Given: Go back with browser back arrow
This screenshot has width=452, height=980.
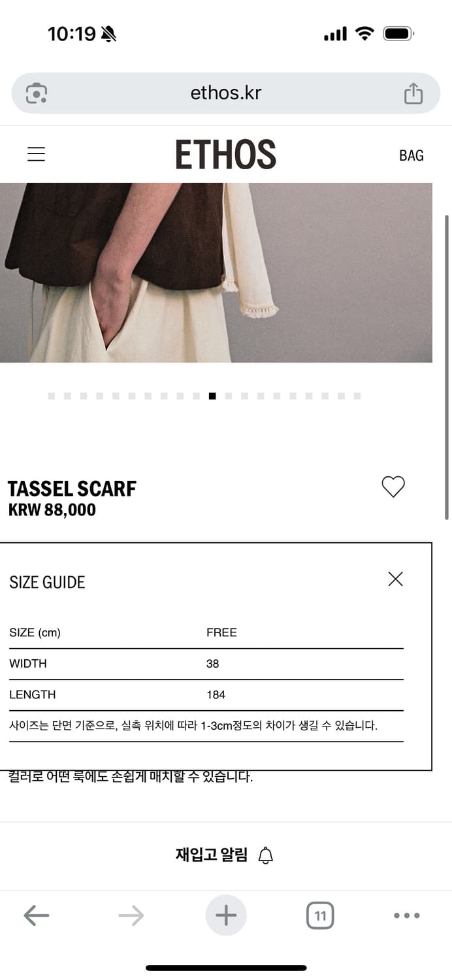Looking at the screenshot, I should [x=37, y=915].
